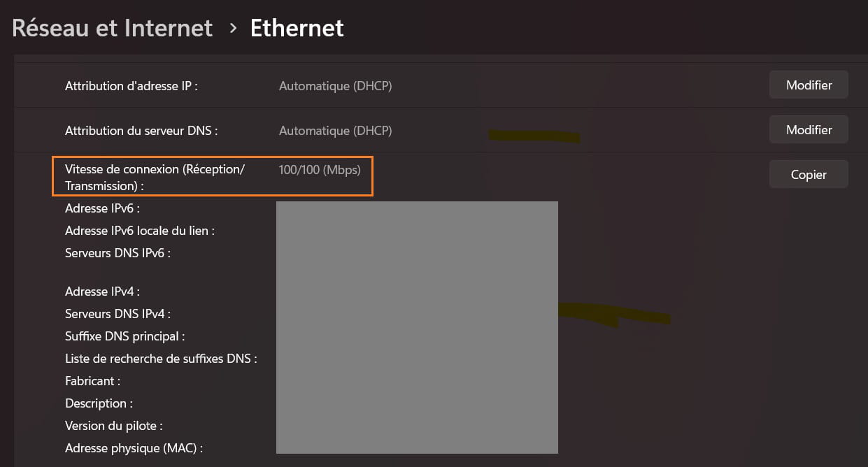The image size is (868, 467).
Task: Click the Fabricant label
Action: click(93, 381)
